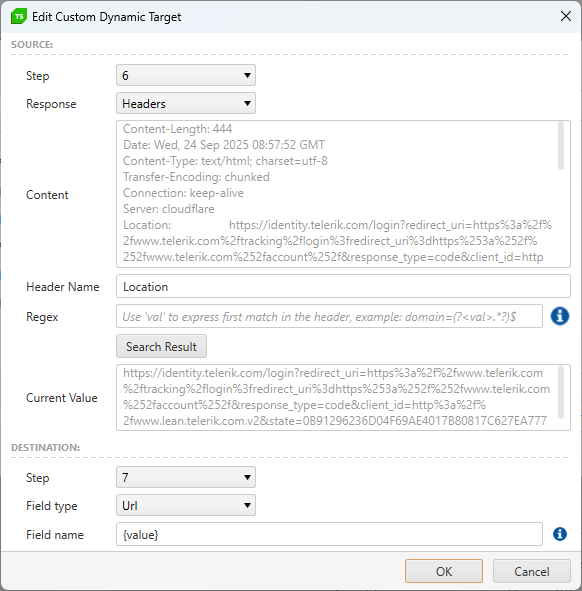Click the 'Content-Length: 444' header line
Viewport: 582px width, 591px height.
[x=177, y=129]
